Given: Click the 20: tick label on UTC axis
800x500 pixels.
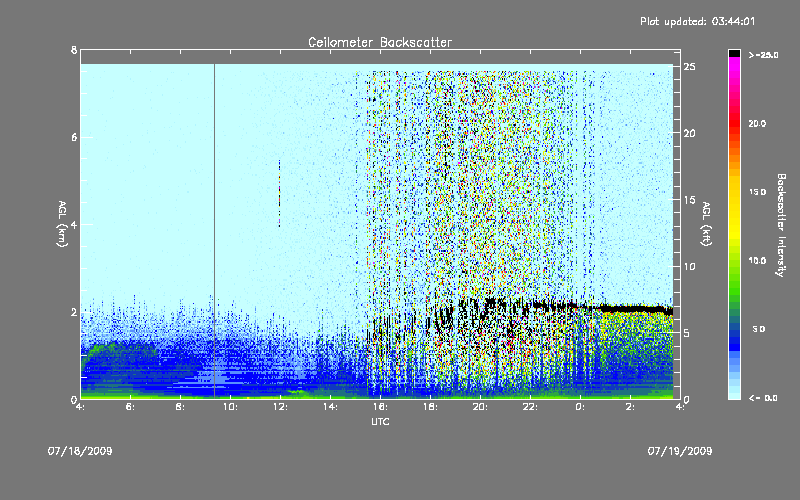Looking at the screenshot, I should (x=480, y=407).
